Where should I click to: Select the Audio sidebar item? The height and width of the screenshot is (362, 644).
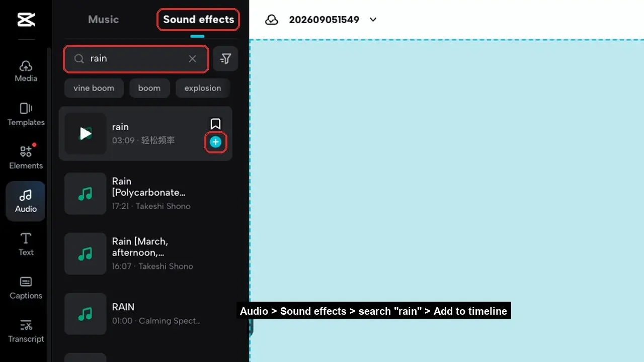[x=26, y=201]
